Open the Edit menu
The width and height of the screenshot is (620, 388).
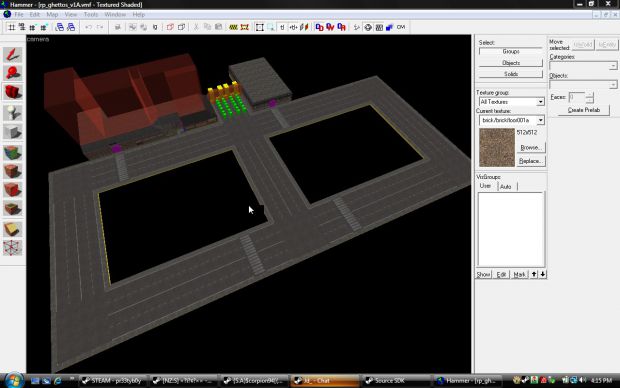tap(34, 15)
